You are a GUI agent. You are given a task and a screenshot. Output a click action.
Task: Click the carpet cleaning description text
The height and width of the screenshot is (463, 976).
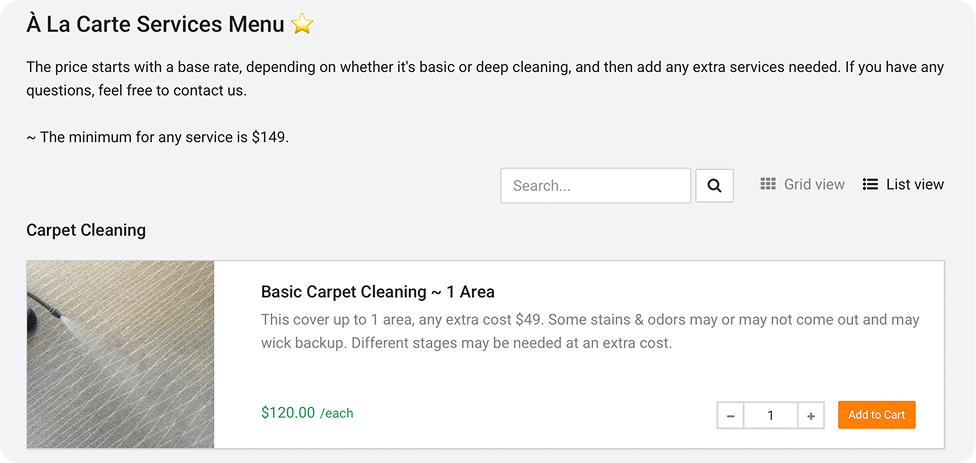tap(589, 331)
